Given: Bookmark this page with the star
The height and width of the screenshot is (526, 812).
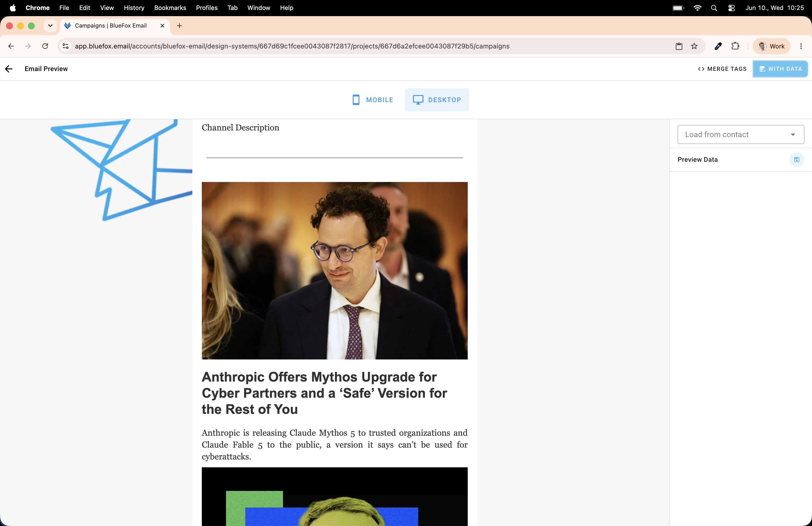Looking at the screenshot, I should point(694,46).
